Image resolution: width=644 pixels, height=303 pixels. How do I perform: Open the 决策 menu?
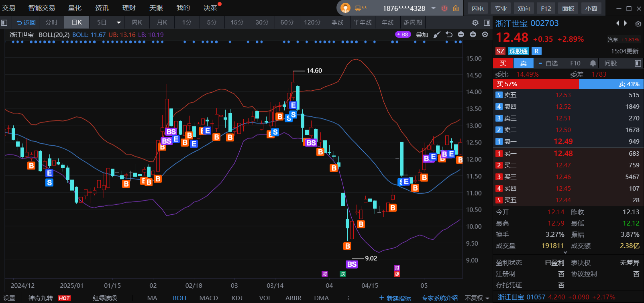210,8
